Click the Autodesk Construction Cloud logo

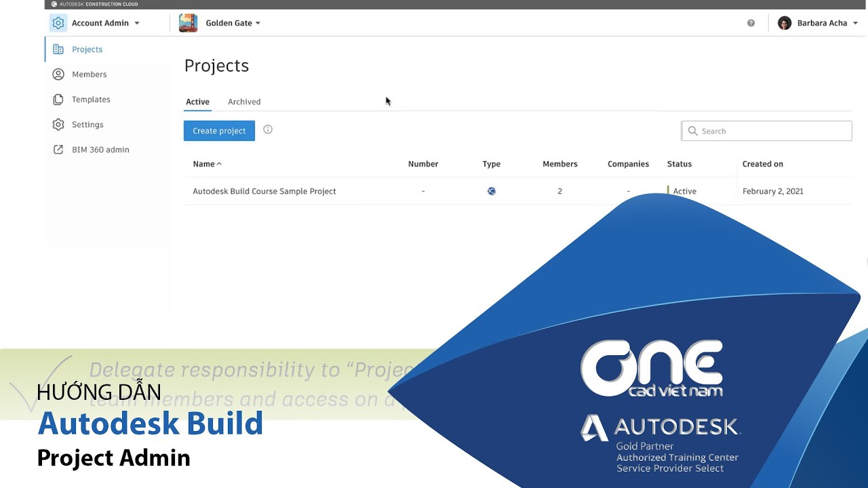click(x=94, y=4)
